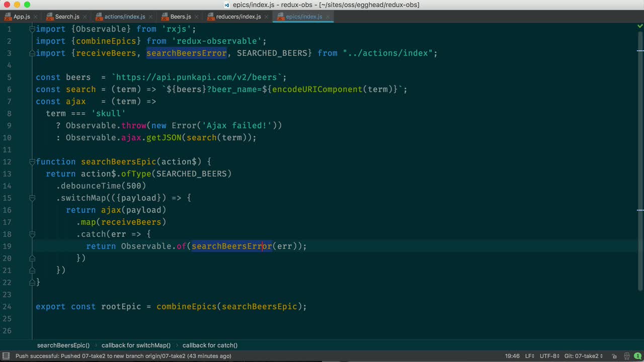Click the 'searchBeersEpic()' breadcrumb
Screen dimensions: 644x362
point(63,345)
